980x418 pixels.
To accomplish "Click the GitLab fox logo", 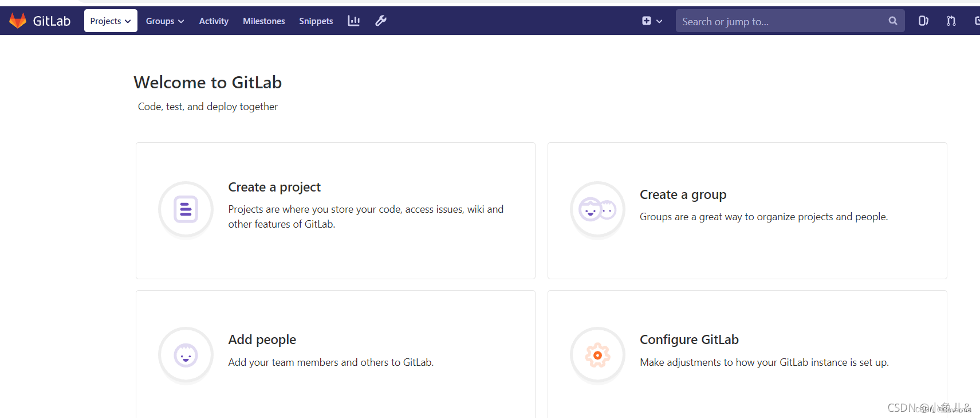I will pyautogui.click(x=18, y=21).
